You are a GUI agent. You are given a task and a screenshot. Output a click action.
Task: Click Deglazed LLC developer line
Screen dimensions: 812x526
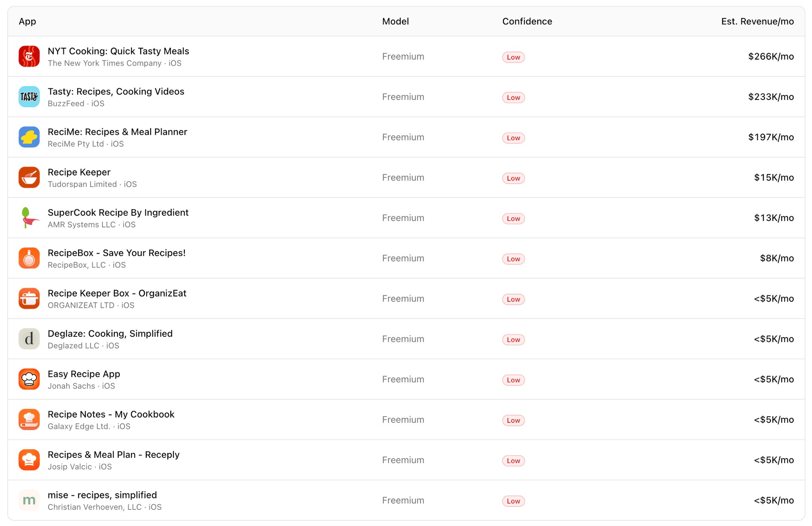(x=84, y=346)
